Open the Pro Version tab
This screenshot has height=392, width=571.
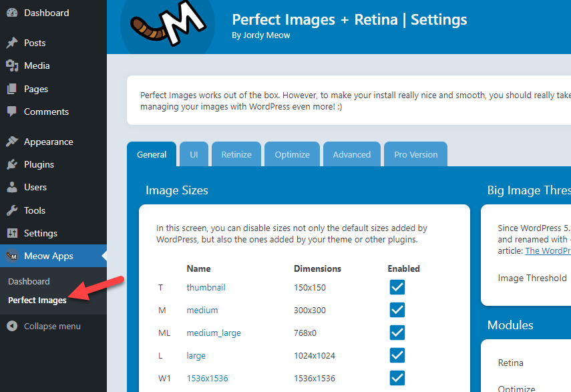pos(415,154)
